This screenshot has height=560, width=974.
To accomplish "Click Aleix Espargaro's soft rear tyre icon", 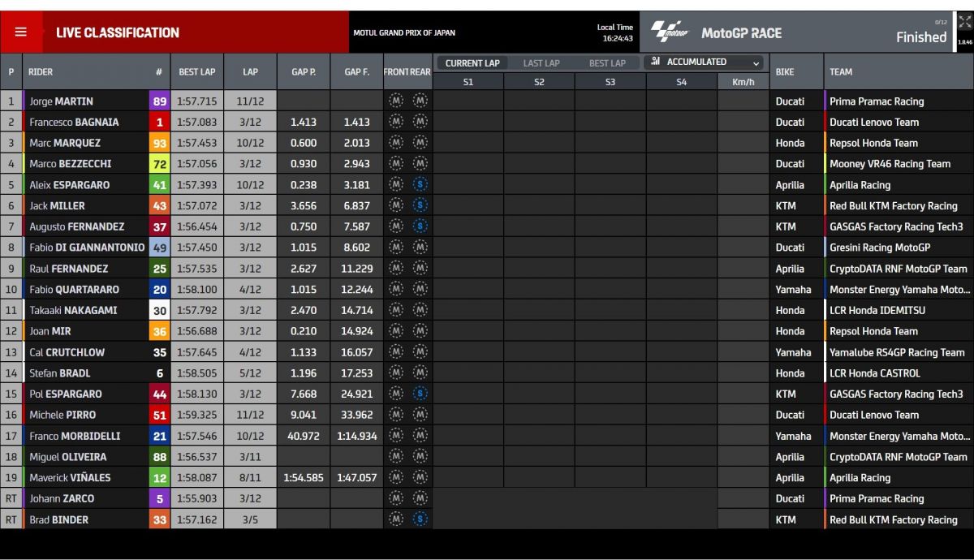I will coord(420,185).
